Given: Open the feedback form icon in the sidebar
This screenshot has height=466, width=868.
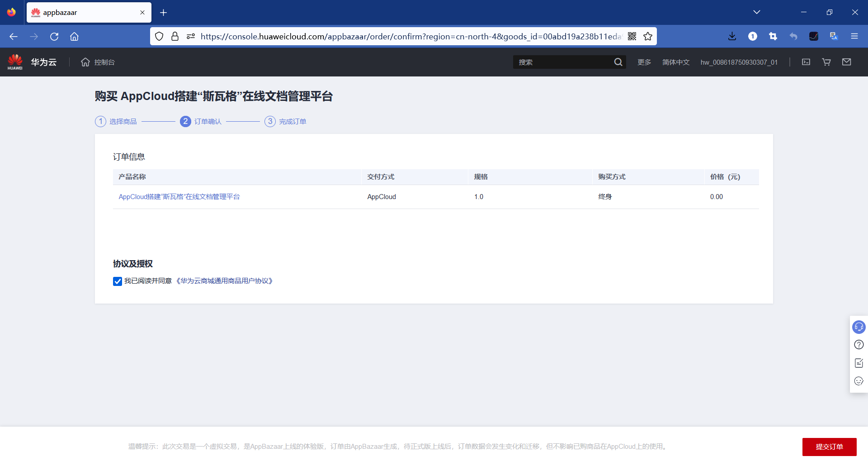Looking at the screenshot, I should [859, 362].
